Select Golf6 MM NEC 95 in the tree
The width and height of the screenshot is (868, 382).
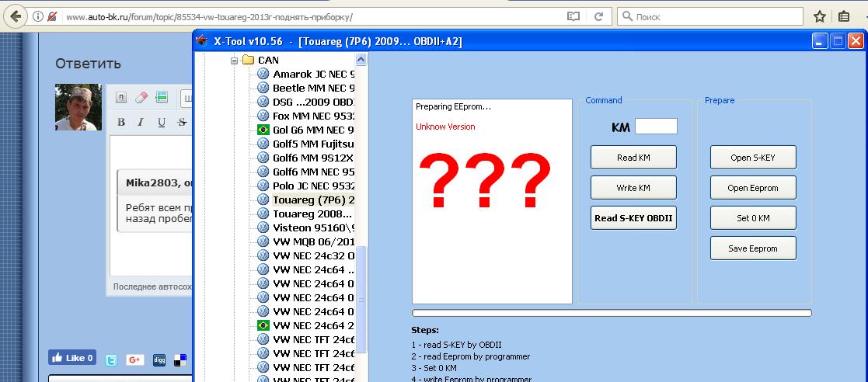coord(313,172)
